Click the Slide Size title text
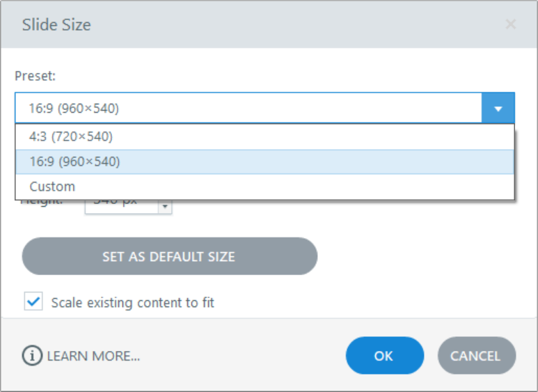The width and height of the screenshot is (538, 392). (56, 26)
